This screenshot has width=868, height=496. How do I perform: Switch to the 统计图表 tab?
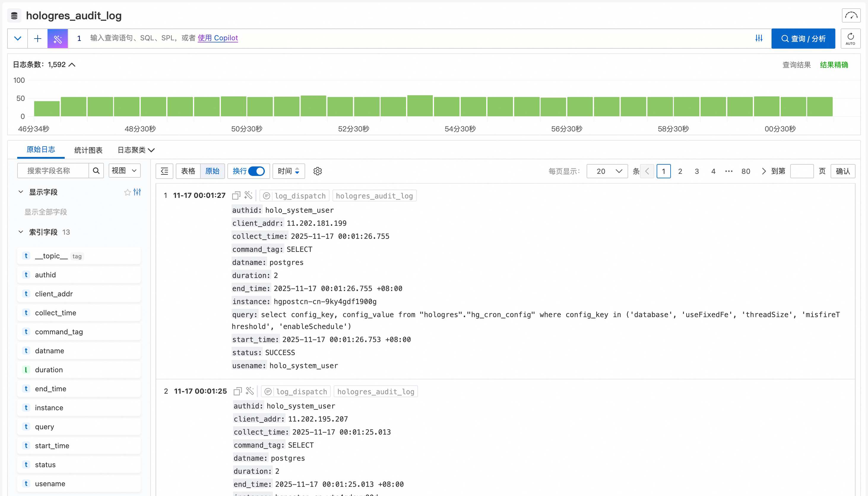click(88, 150)
